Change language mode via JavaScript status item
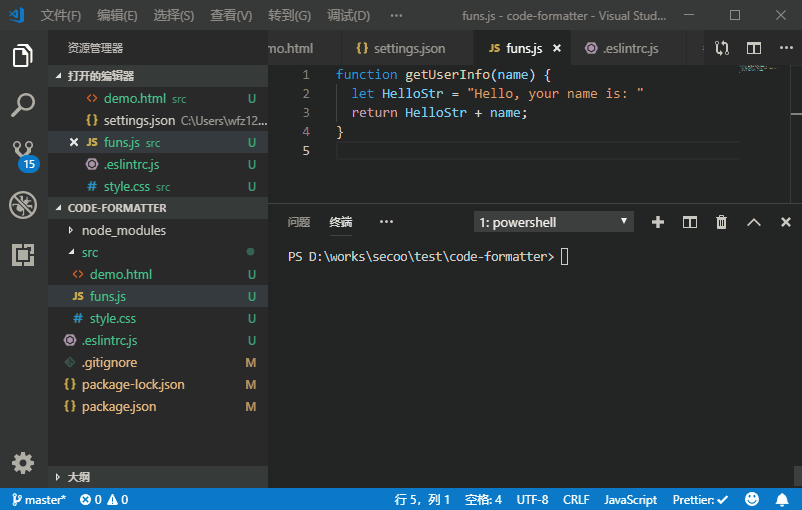802x510 pixels. 630,500
